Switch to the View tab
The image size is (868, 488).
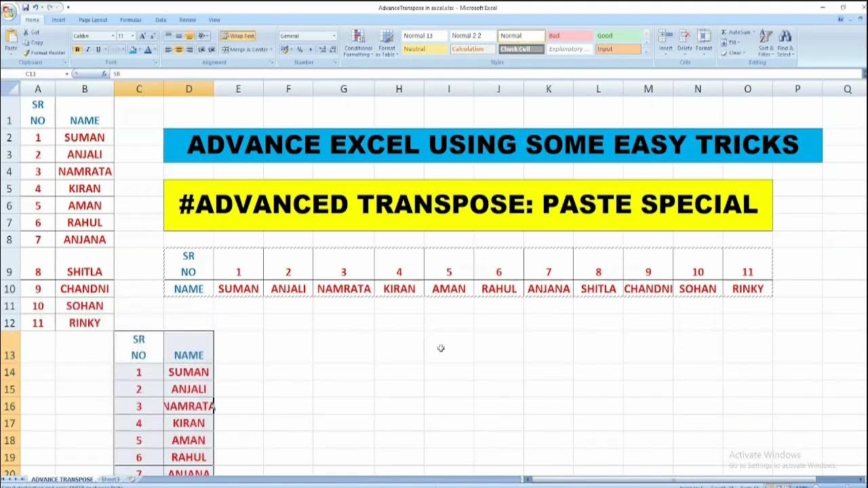(214, 20)
